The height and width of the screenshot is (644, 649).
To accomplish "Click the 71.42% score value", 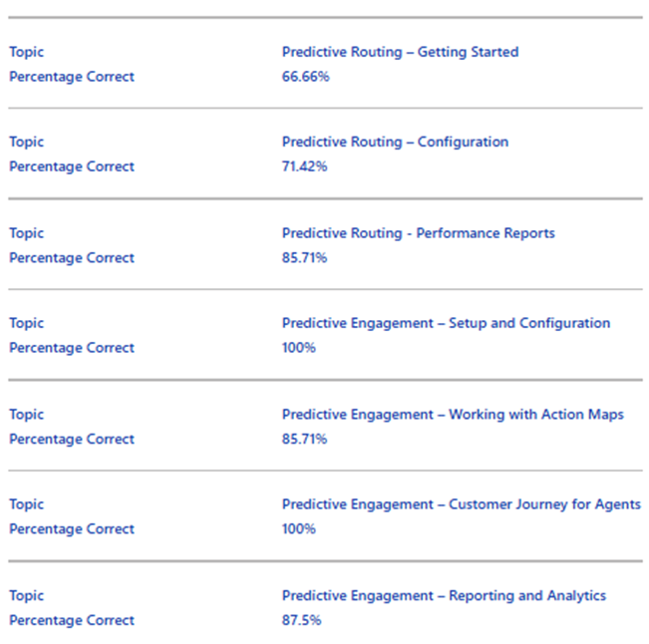I will click(305, 166).
